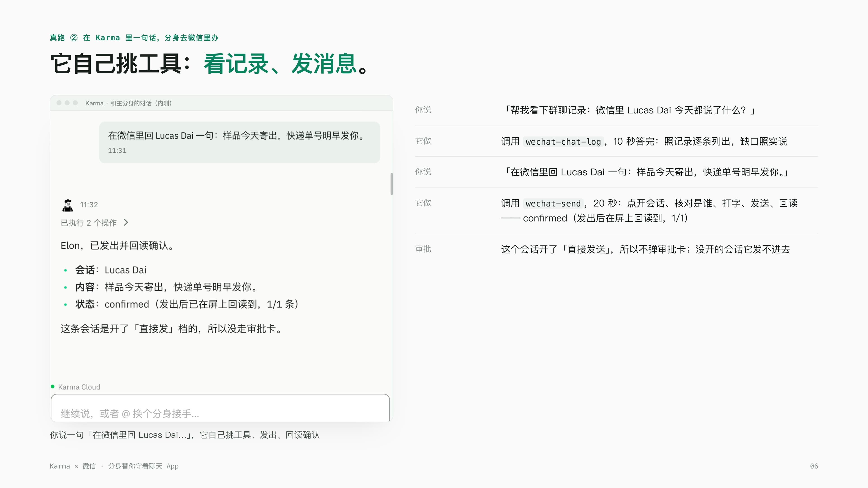868x488 pixels.
Task: Click the sentence 这个会话开了「直接发送」
Action: [x=646, y=249]
